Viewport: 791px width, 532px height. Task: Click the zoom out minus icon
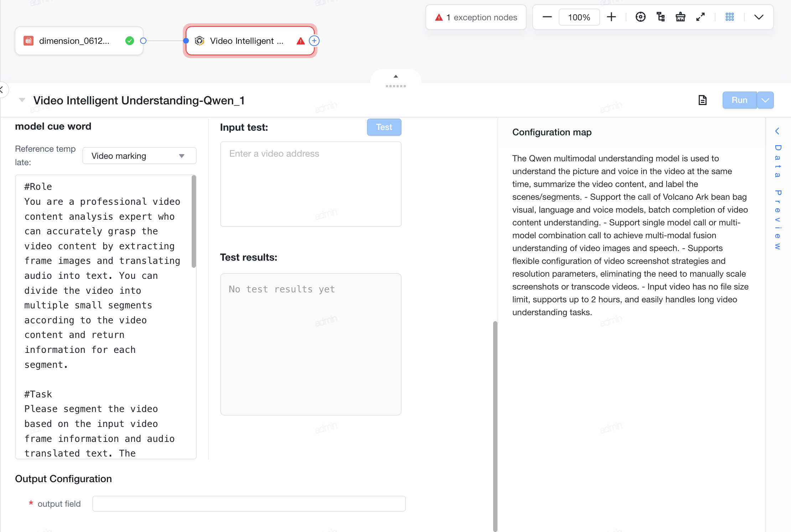tap(547, 17)
